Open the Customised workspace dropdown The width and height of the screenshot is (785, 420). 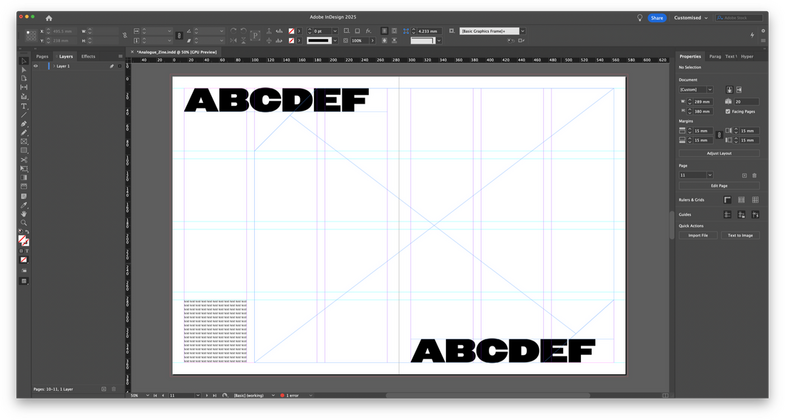pos(690,18)
